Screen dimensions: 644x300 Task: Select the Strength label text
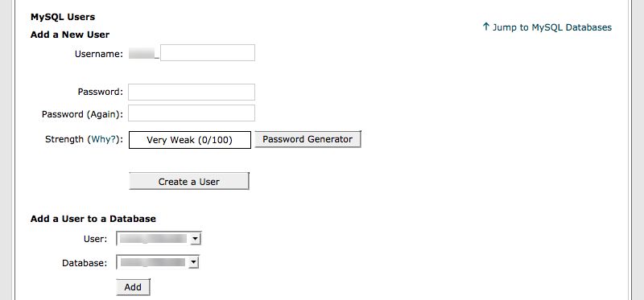(x=64, y=139)
